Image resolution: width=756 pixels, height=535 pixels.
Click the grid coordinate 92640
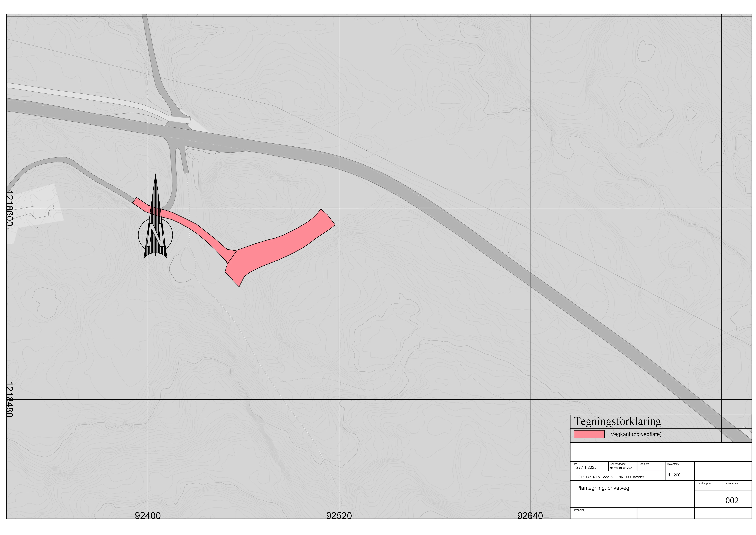coord(530,516)
